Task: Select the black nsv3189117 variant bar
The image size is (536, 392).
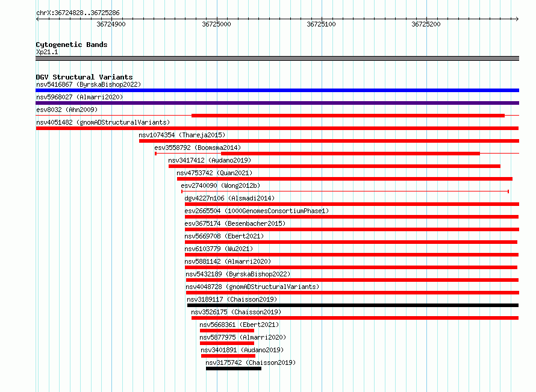Action: pos(353,305)
